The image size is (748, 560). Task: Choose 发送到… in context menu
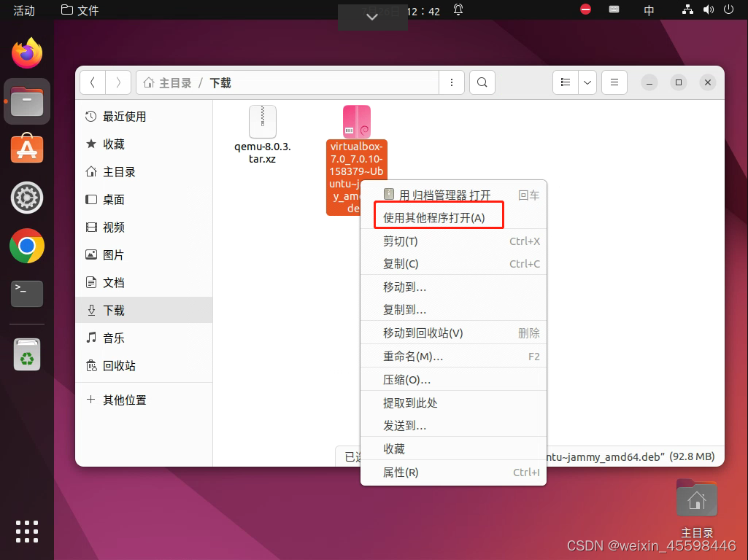coord(453,426)
